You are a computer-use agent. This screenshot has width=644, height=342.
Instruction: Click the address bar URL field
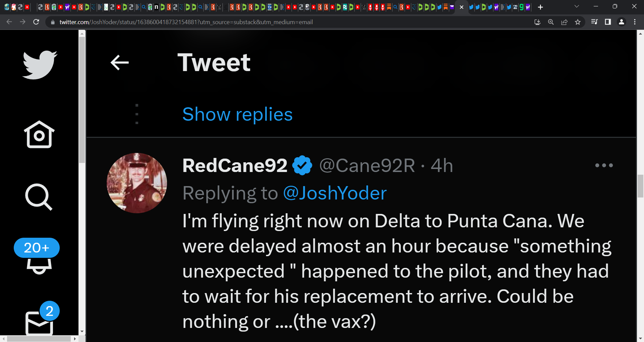186,22
